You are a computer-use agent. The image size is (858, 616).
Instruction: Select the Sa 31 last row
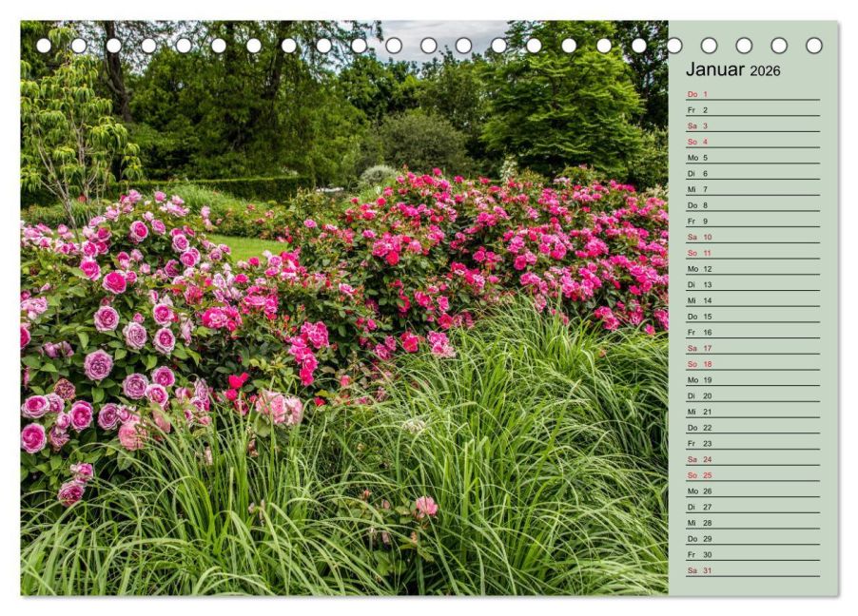tap(753, 570)
